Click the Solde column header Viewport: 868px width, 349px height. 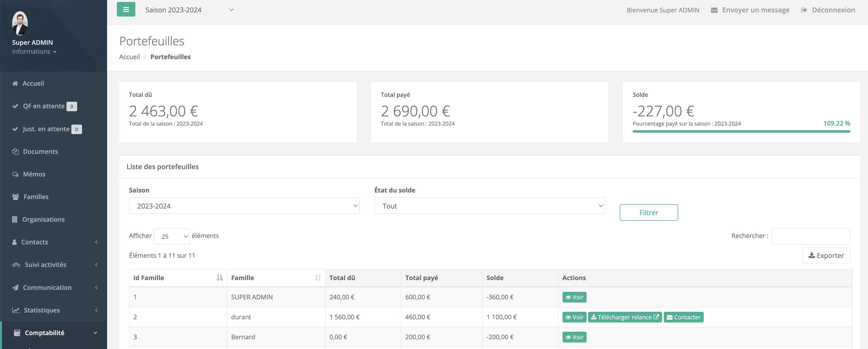tap(520, 278)
